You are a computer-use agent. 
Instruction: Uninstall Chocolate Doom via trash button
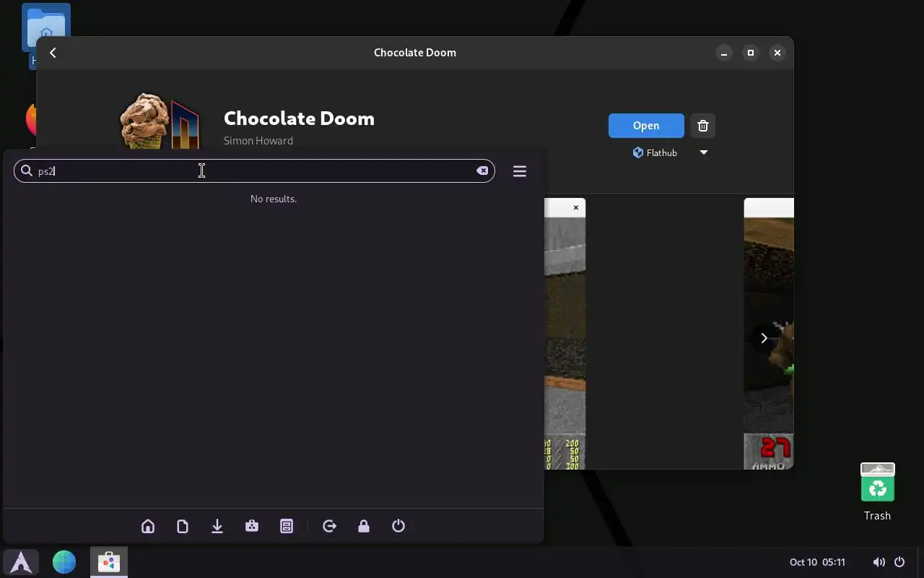(x=703, y=125)
